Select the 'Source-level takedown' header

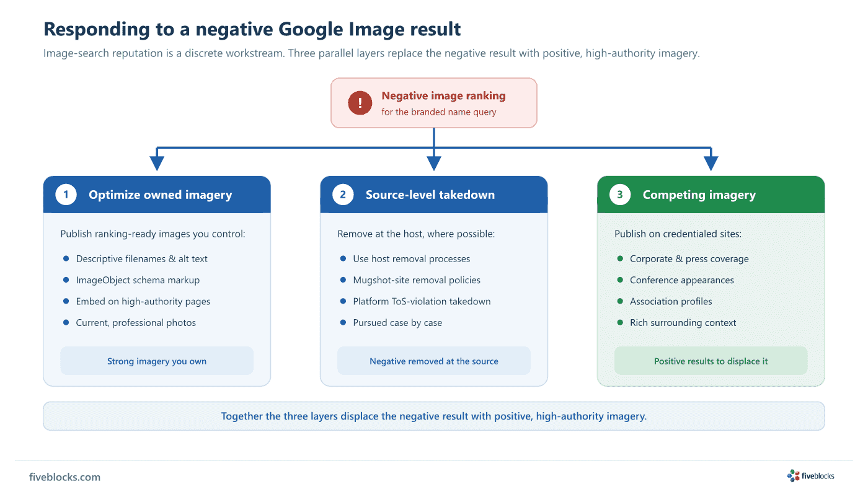click(434, 195)
